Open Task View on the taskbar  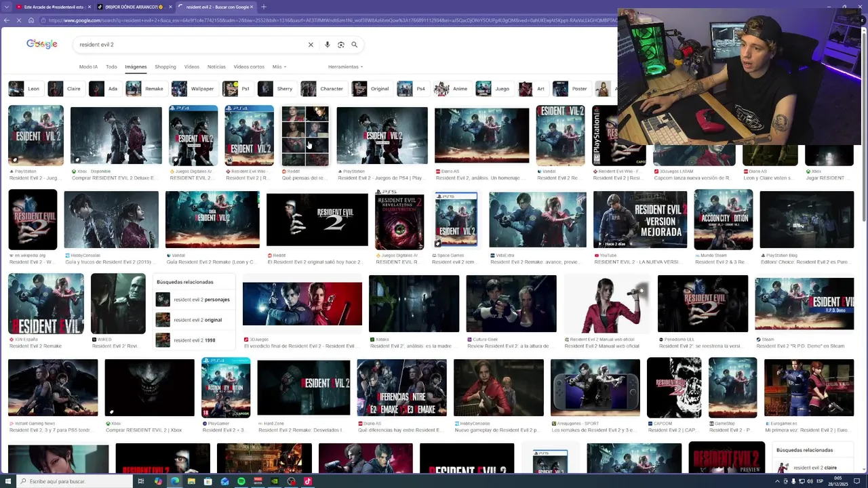pyautogui.click(x=141, y=481)
